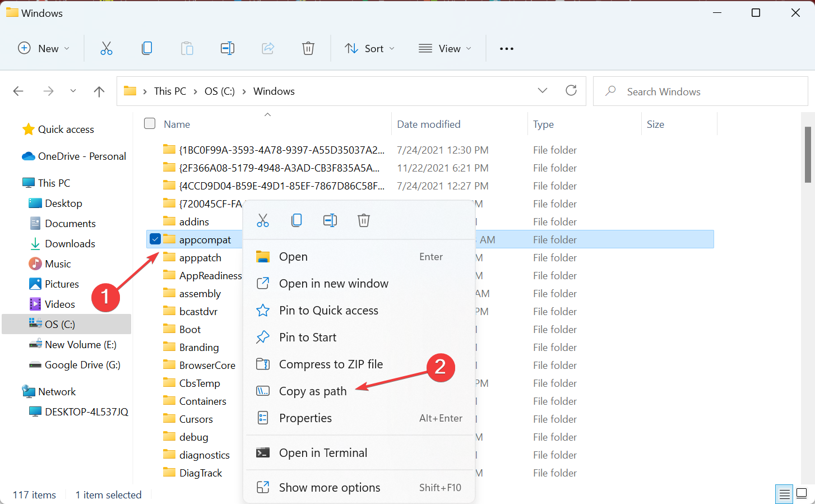Open Videos in the navigation pane
Screen dimensions: 815x504
tap(52, 304)
